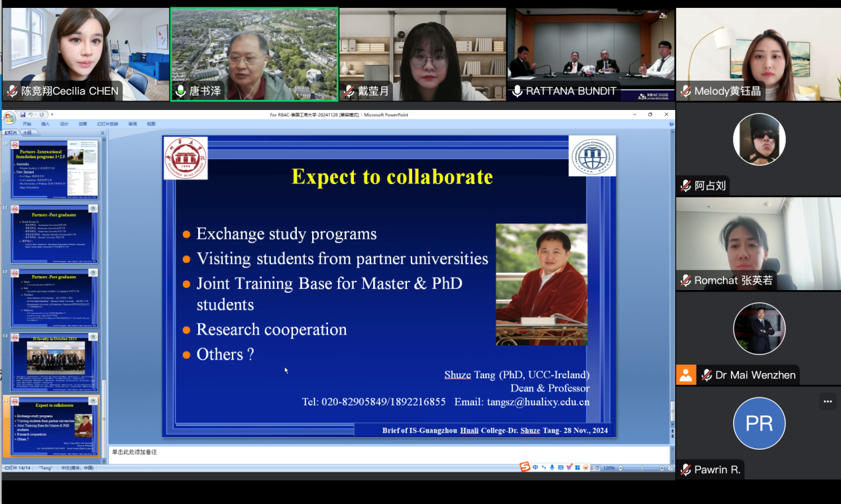The width and height of the screenshot is (841, 504).
Task: Select the Slide Show view icon in status bar
Action: [x=597, y=467]
